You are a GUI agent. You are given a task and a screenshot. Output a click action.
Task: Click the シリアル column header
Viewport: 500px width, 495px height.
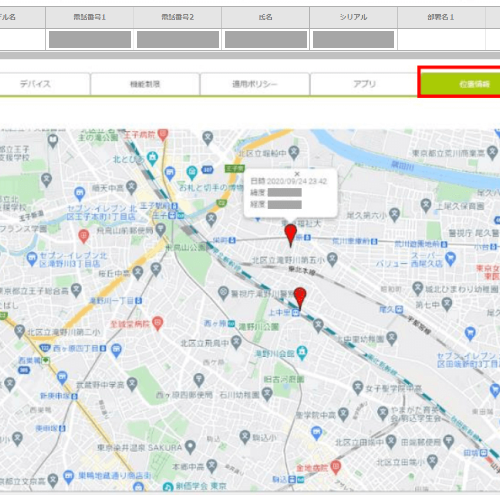pyautogui.click(x=353, y=17)
